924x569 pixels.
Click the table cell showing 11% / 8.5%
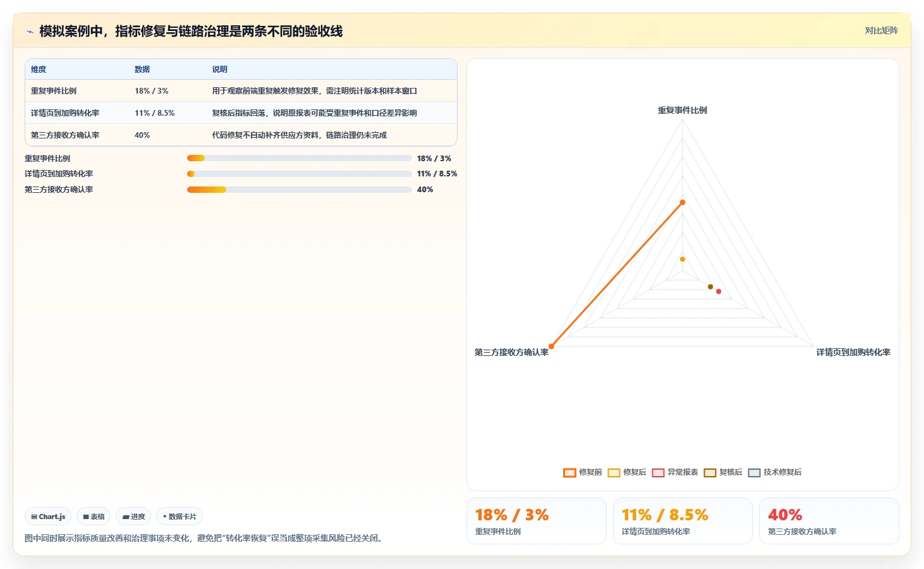click(155, 113)
